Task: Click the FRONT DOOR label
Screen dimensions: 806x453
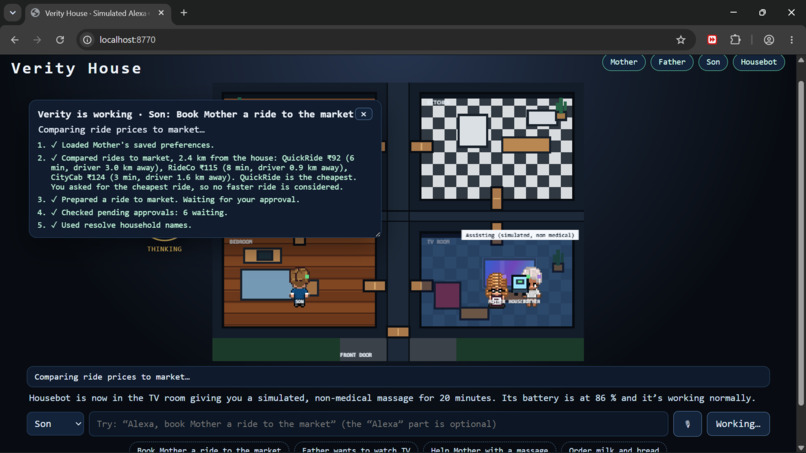Action: tap(356, 355)
